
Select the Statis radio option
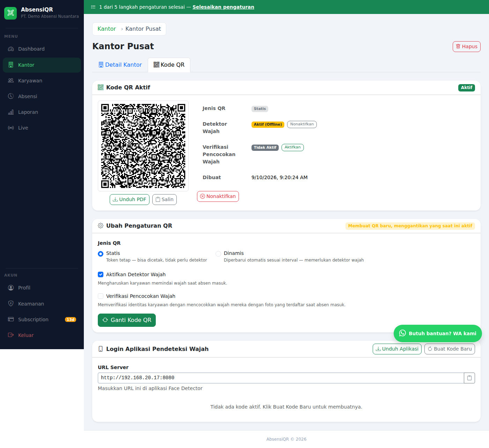101,254
